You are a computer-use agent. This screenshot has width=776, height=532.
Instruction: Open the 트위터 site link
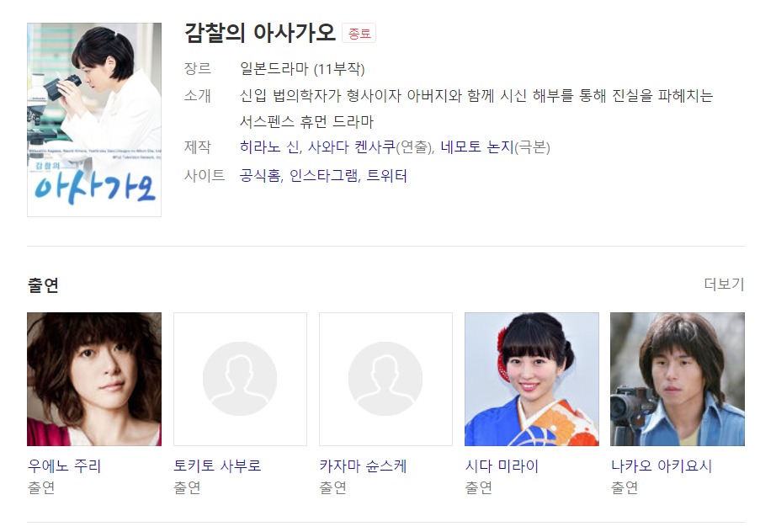tap(386, 176)
